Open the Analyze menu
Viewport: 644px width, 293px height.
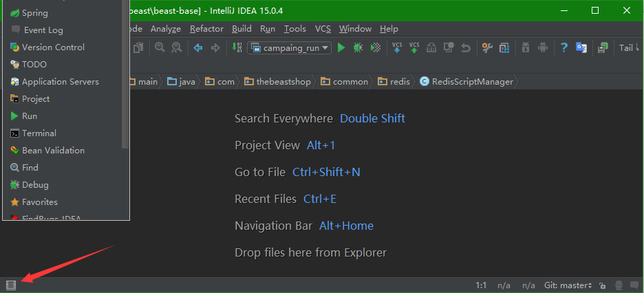[x=166, y=29]
